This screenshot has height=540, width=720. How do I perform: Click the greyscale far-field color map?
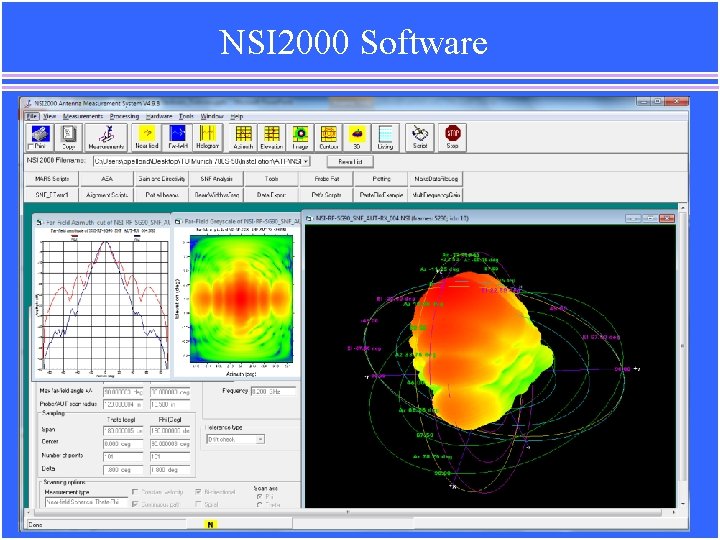click(242, 298)
